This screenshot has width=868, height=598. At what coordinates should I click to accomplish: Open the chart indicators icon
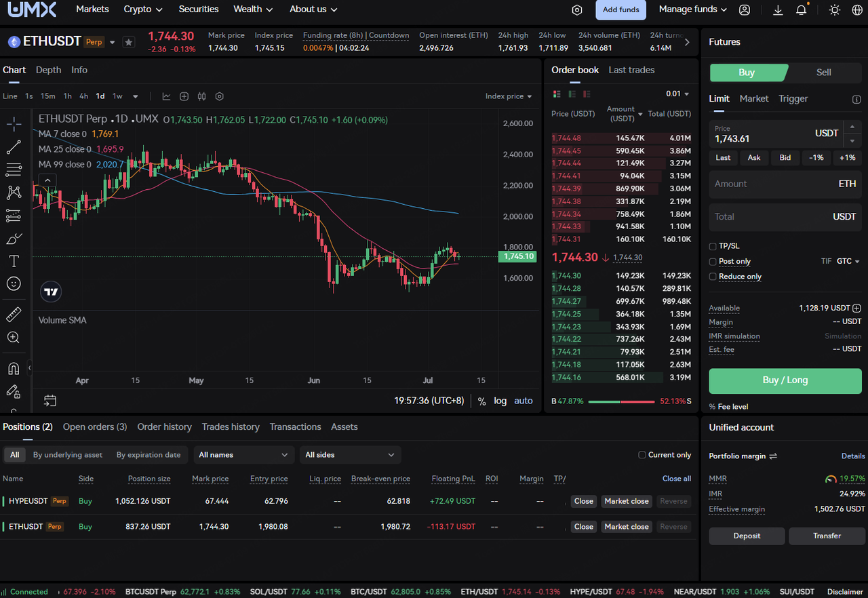point(166,96)
